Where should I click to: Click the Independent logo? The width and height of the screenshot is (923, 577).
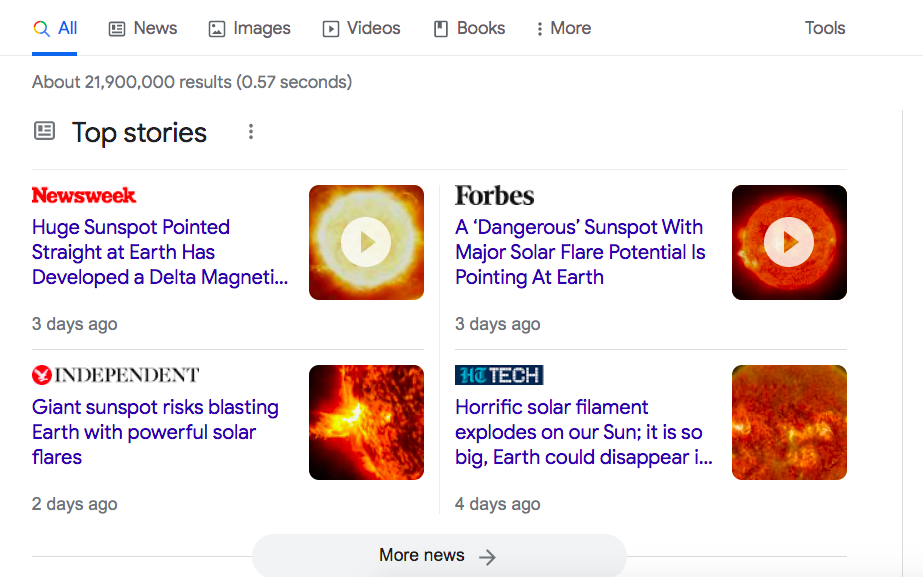pyautogui.click(x=116, y=375)
